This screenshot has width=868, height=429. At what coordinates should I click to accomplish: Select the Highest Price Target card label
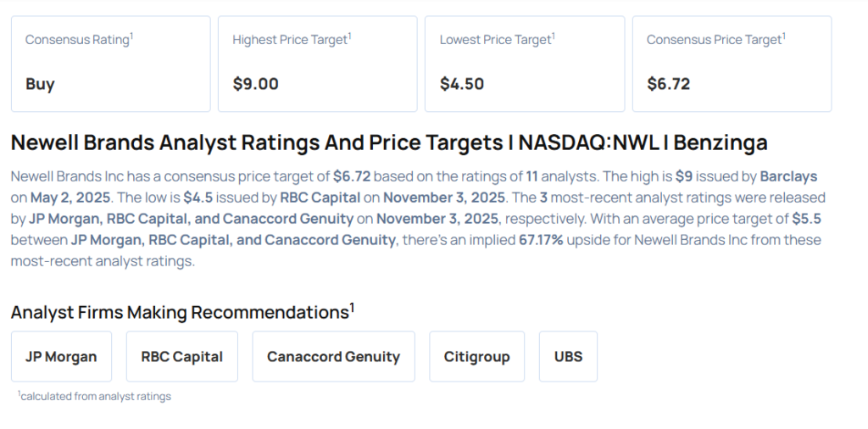pos(290,40)
